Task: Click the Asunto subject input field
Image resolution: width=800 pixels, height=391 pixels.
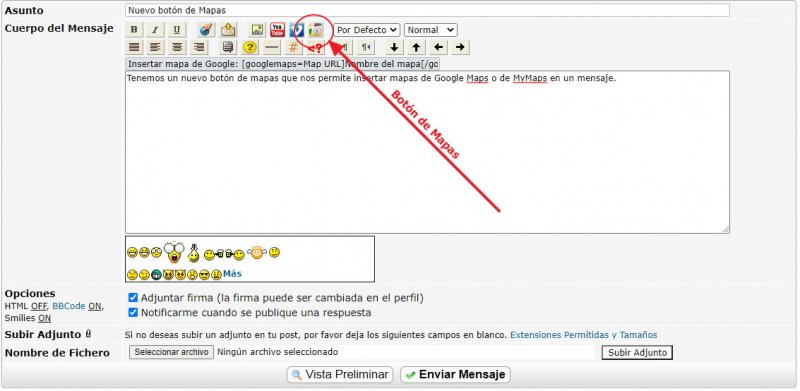Action: pos(427,10)
